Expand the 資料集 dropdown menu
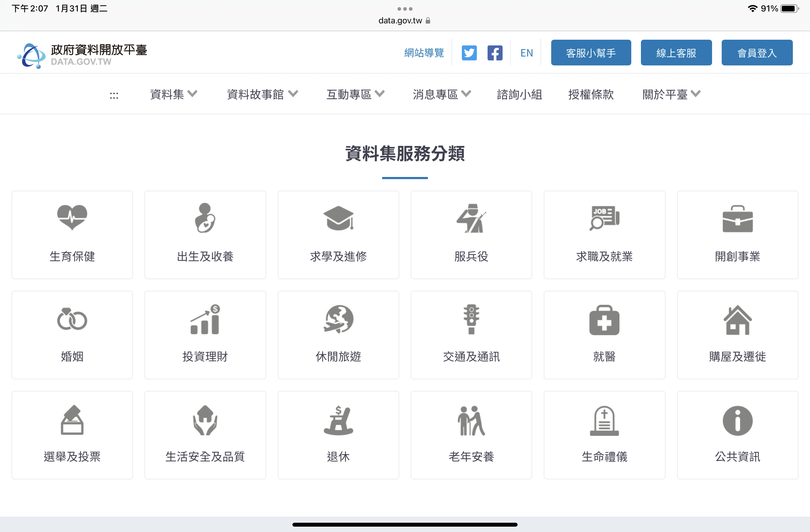This screenshot has height=532, width=810. (173, 94)
